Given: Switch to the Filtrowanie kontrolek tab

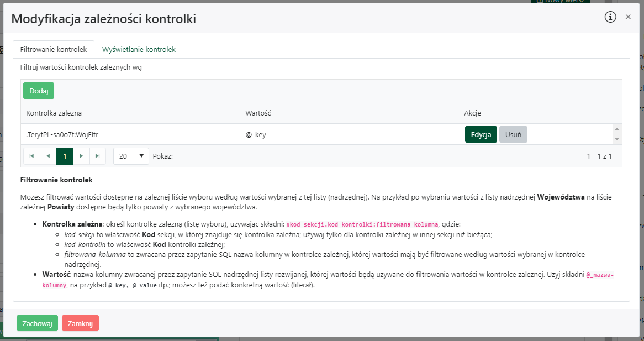Looking at the screenshot, I should tap(54, 49).
